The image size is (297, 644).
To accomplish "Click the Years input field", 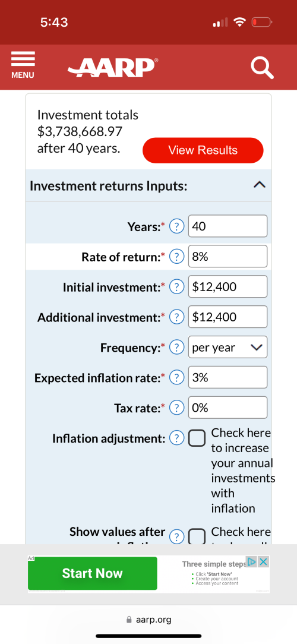I will [x=228, y=226].
